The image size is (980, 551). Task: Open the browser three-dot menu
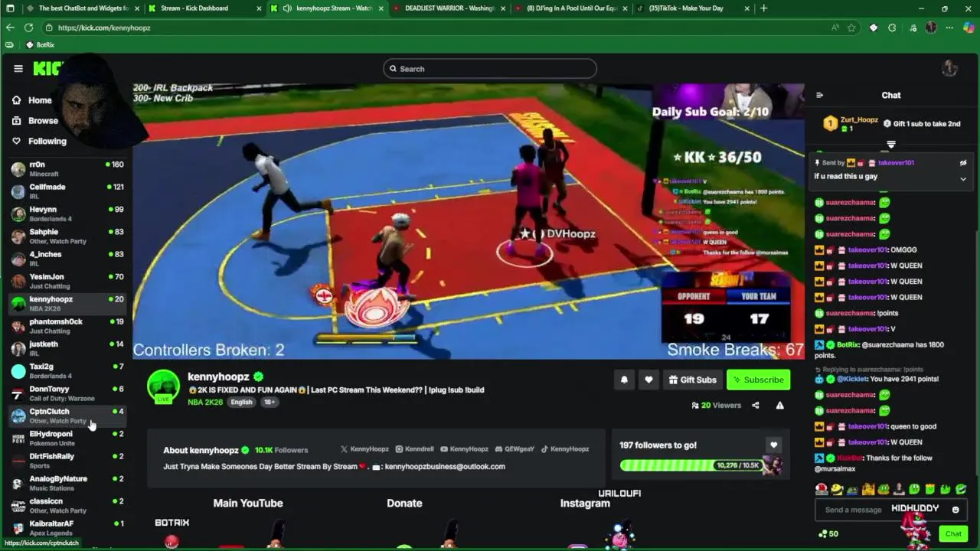coord(949,28)
